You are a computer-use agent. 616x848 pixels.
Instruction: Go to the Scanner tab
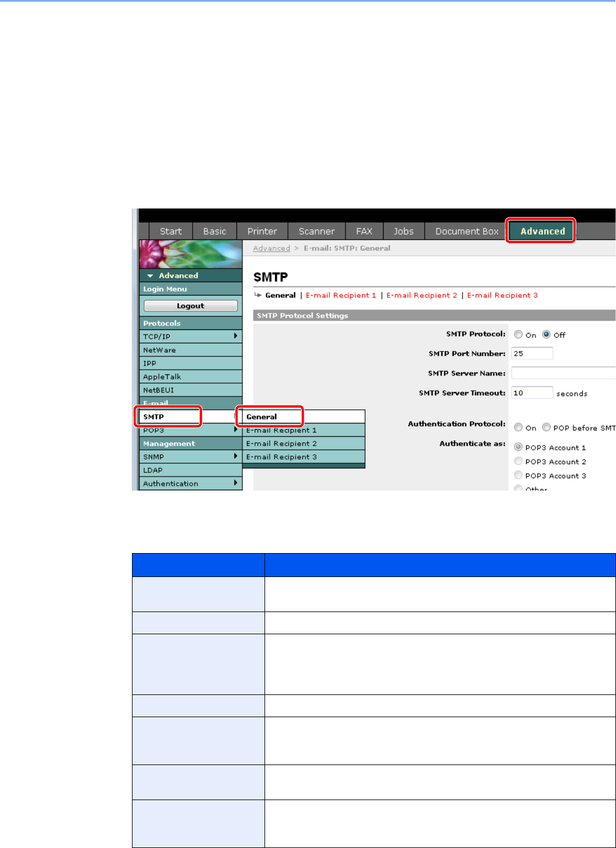(x=316, y=231)
